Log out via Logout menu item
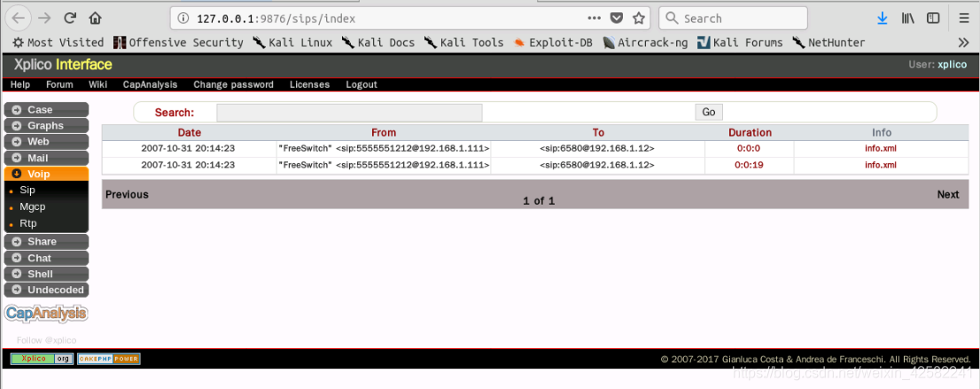 (362, 84)
